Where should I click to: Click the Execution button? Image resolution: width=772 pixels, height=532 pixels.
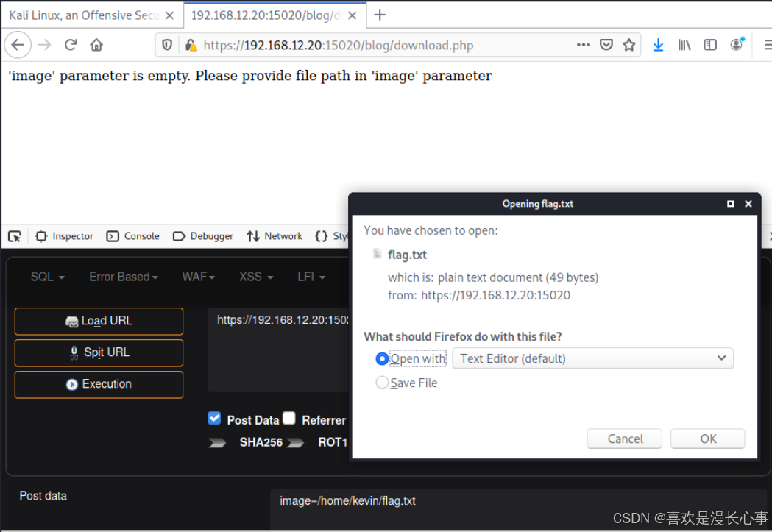(x=99, y=384)
